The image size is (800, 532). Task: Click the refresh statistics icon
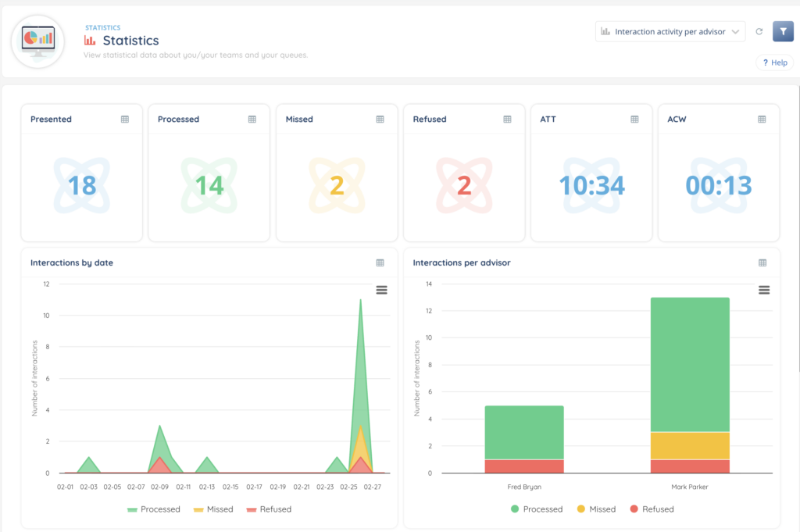759,32
